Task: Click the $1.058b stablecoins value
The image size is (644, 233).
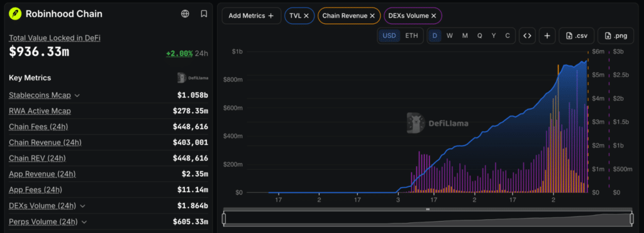Action: (x=192, y=95)
